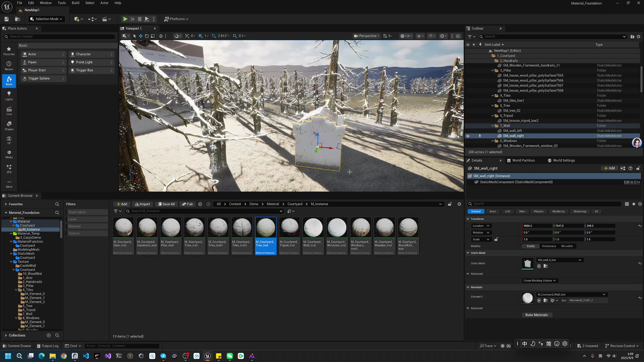The width and height of the screenshot is (644, 362).
Task: Select the Rendering filter tab in Details
Action: click(558, 211)
